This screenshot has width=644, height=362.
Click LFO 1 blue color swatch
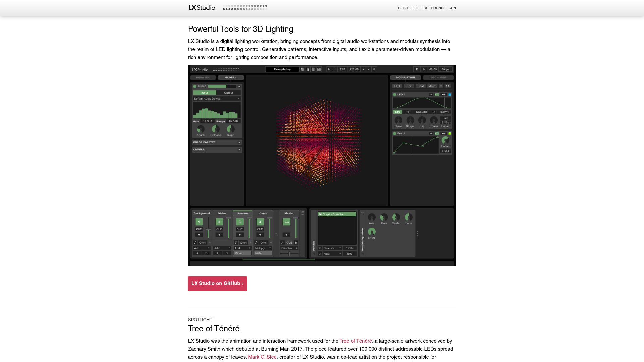click(450, 95)
